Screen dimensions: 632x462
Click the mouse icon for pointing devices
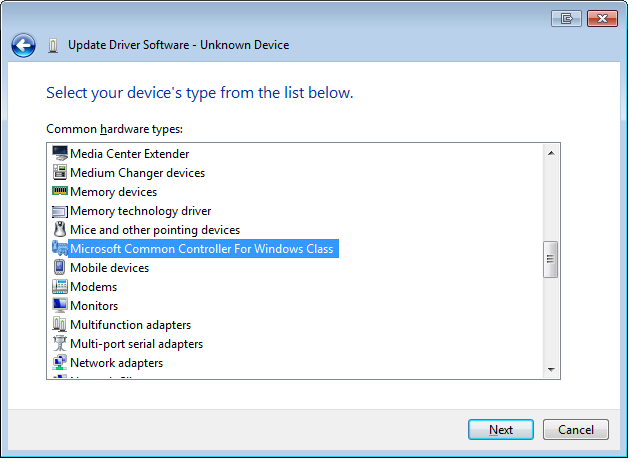[60, 230]
